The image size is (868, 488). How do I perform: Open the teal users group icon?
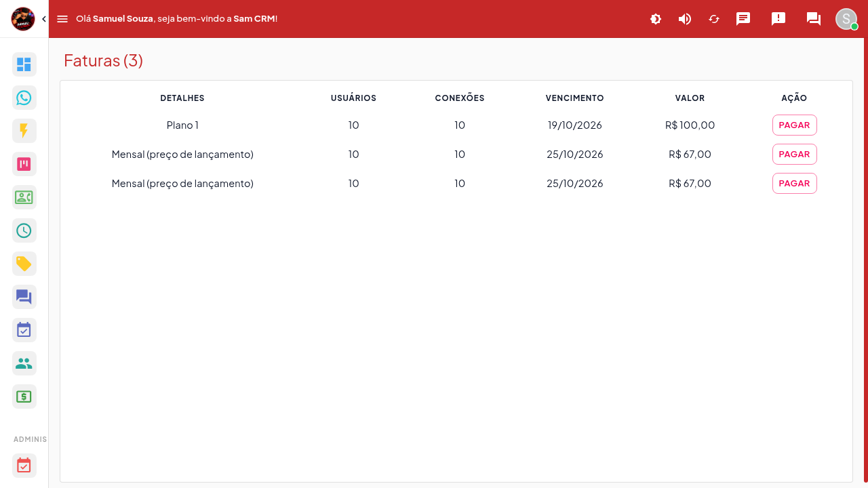point(24,363)
